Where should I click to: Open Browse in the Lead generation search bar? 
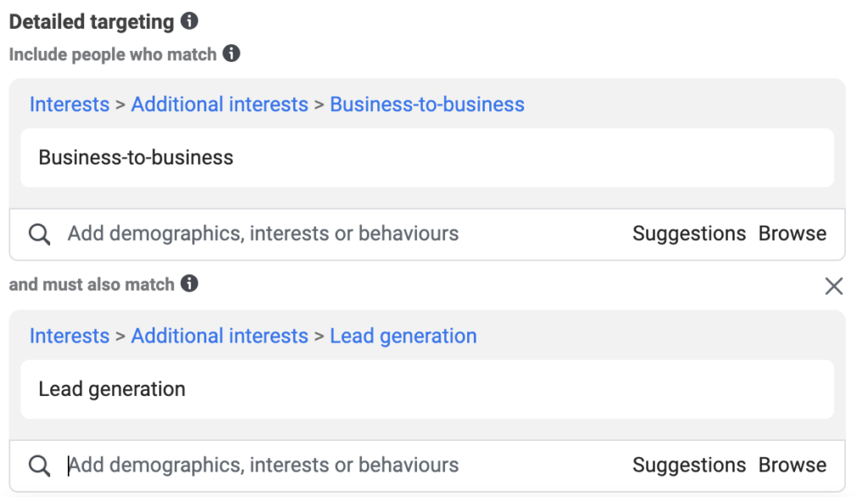793,466
